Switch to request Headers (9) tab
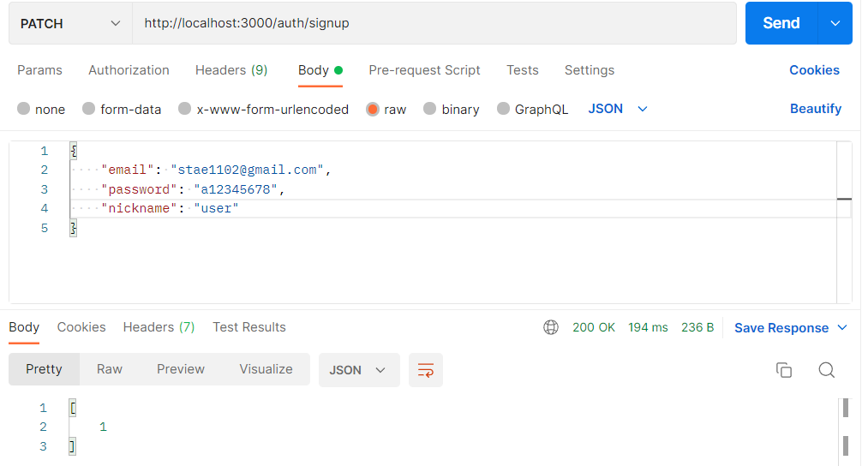 pos(231,70)
